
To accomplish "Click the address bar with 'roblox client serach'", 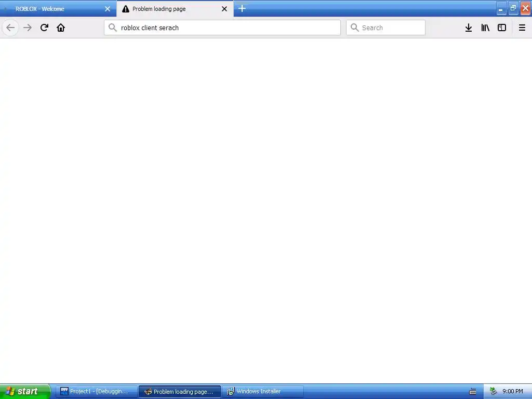I will (x=222, y=28).
